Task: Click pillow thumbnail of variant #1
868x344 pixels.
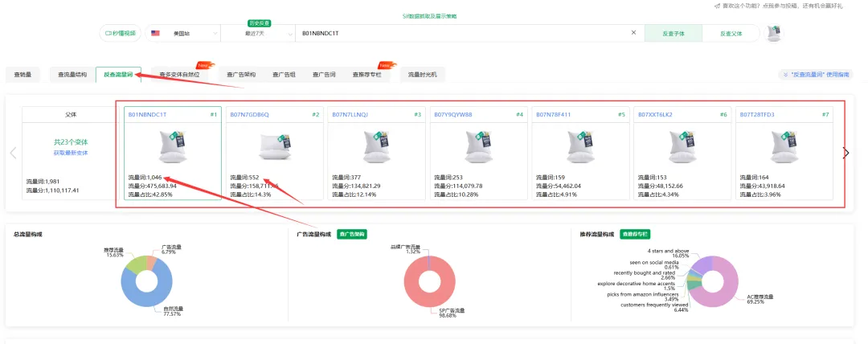Action: (x=173, y=146)
